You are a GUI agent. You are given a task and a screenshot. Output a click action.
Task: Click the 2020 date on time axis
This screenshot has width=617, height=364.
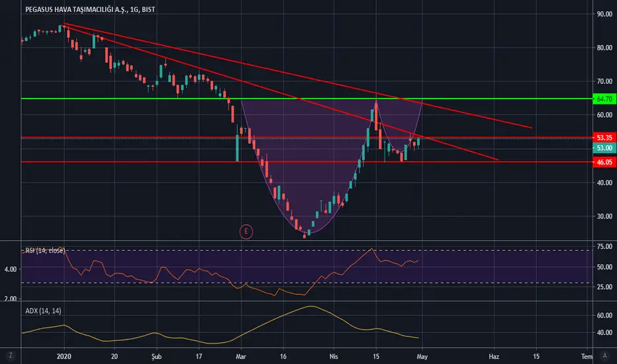(x=64, y=356)
